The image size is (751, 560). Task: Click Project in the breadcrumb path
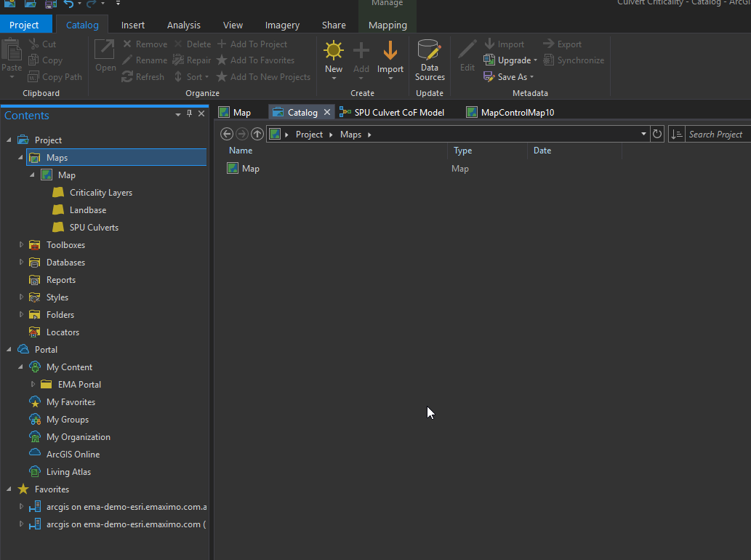309,135
